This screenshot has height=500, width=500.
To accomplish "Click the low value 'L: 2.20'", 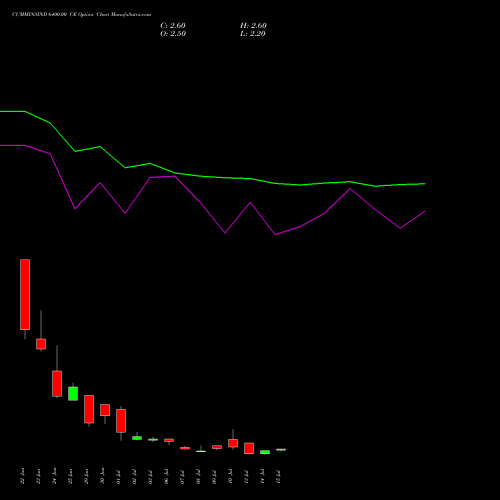I will point(253,34).
